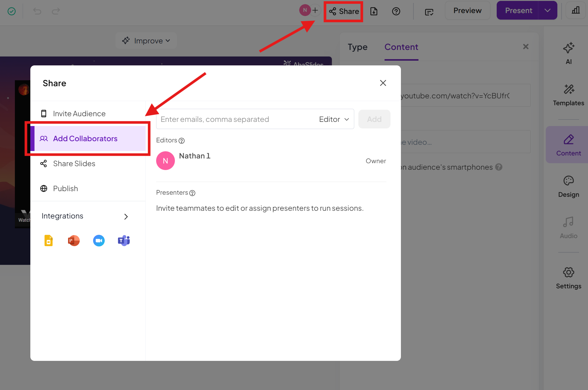This screenshot has height=390, width=588.
Task: Switch to the Type tab
Action: coord(357,47)
